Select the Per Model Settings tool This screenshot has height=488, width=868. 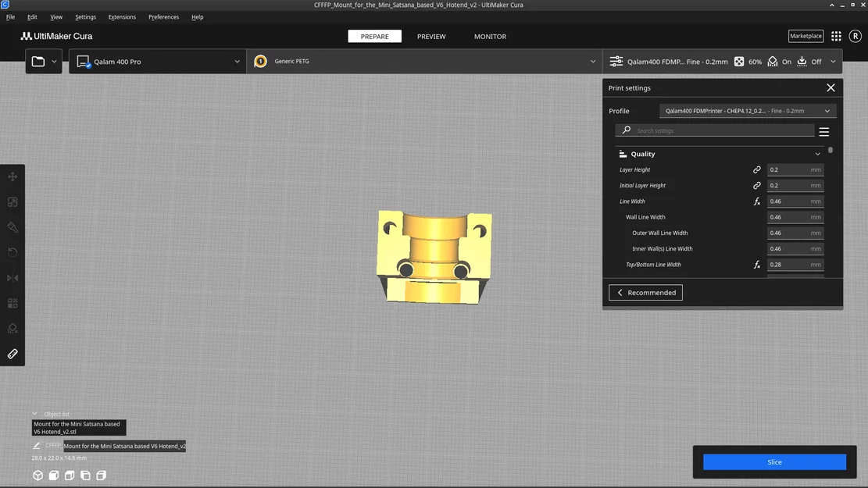(13, 303)
